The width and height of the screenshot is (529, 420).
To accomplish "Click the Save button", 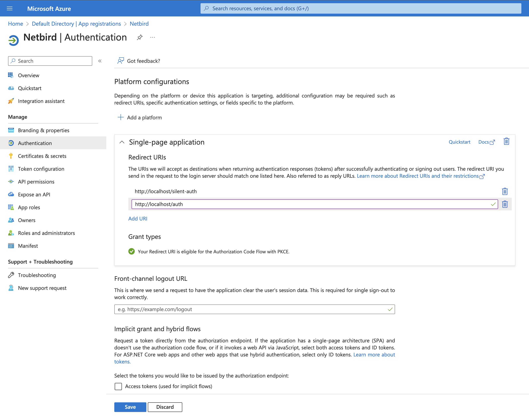I will [130, 407].
